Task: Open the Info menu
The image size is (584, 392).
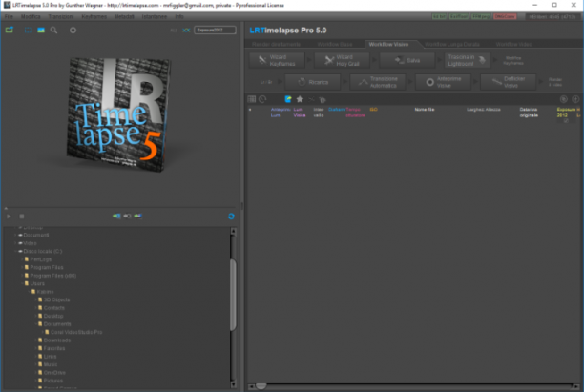Action: point(179,17)
